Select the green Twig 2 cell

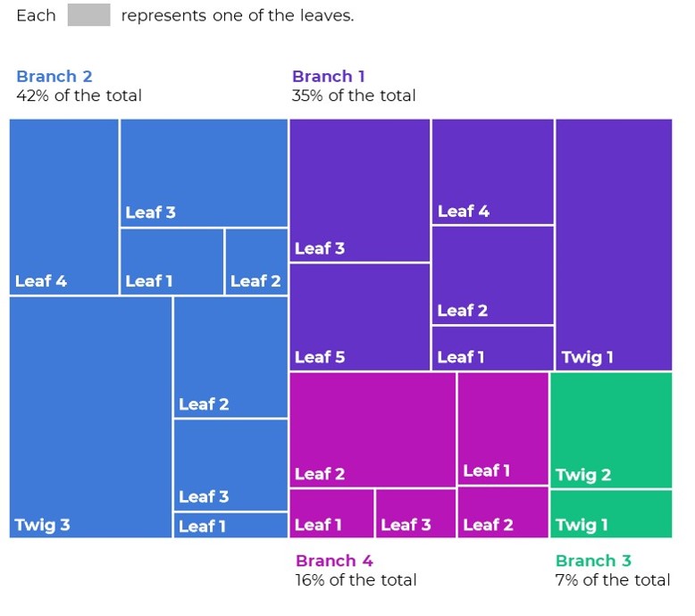611,430
